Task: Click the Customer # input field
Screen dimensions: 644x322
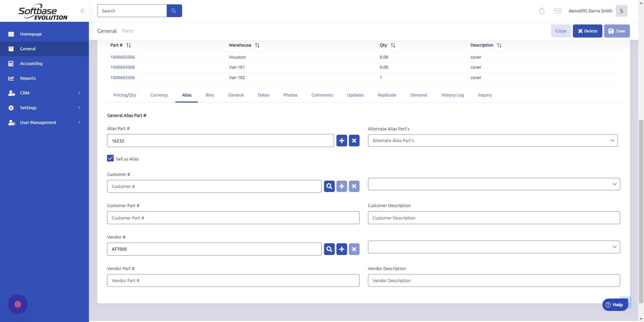Action: click(x=214, y=186)
